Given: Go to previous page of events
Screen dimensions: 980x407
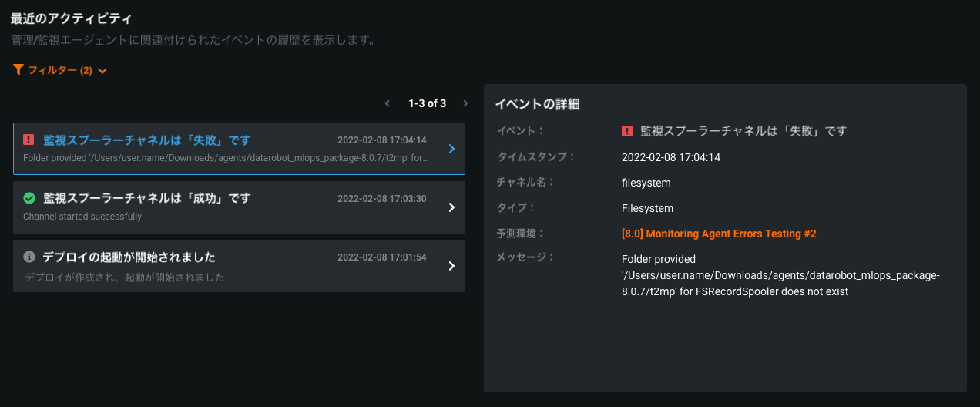Looking at the screenshot, I should point(388,103).
